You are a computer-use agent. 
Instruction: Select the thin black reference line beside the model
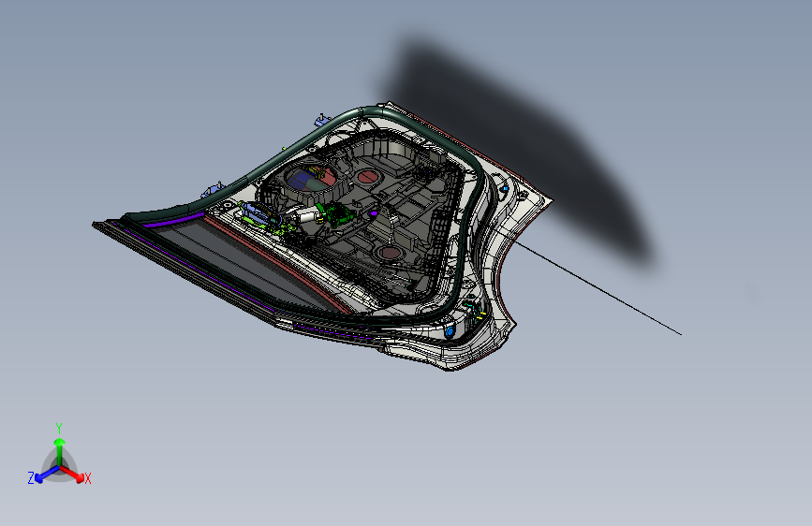click(598, 288)
